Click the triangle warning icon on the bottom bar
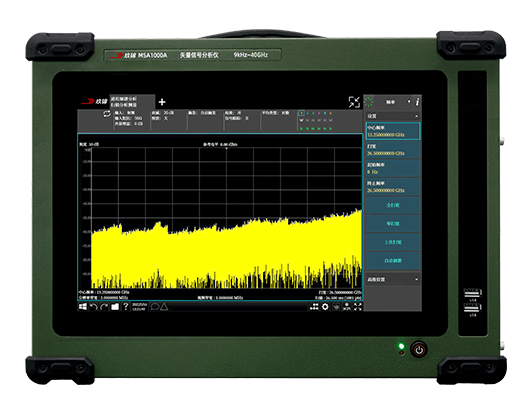The image size is (532, 416). tap(164, 307)
